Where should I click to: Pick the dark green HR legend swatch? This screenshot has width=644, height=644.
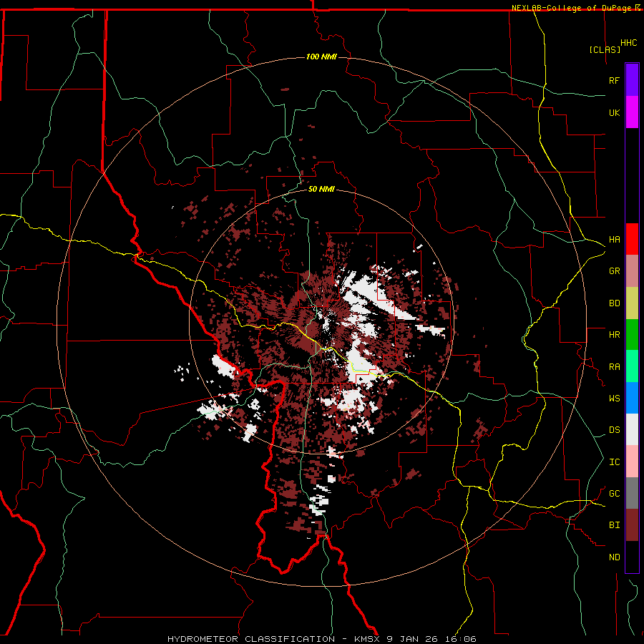point(632,335)
